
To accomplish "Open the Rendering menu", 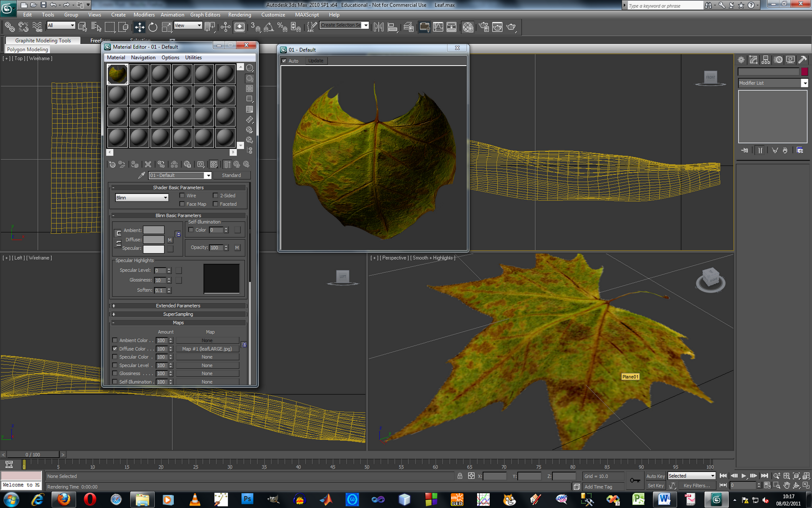I will click(x=239, y=15).
